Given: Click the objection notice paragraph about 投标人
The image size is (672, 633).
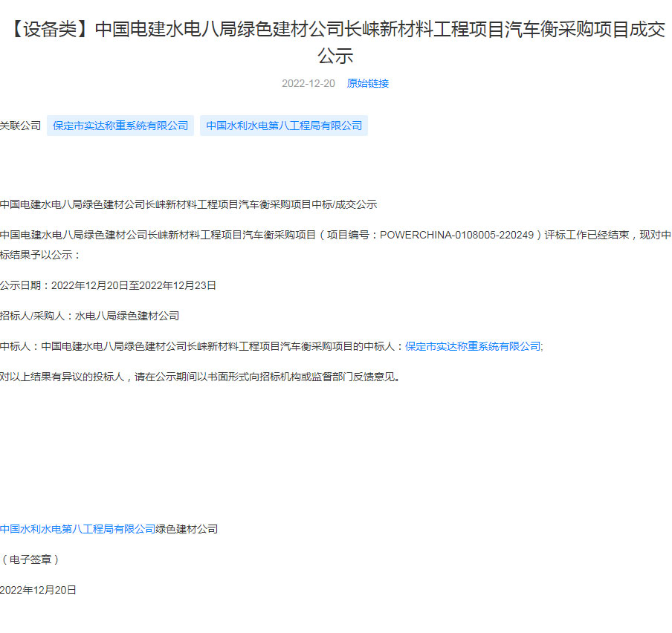Looking at the screenshot, I should click(x=201, y=377).
